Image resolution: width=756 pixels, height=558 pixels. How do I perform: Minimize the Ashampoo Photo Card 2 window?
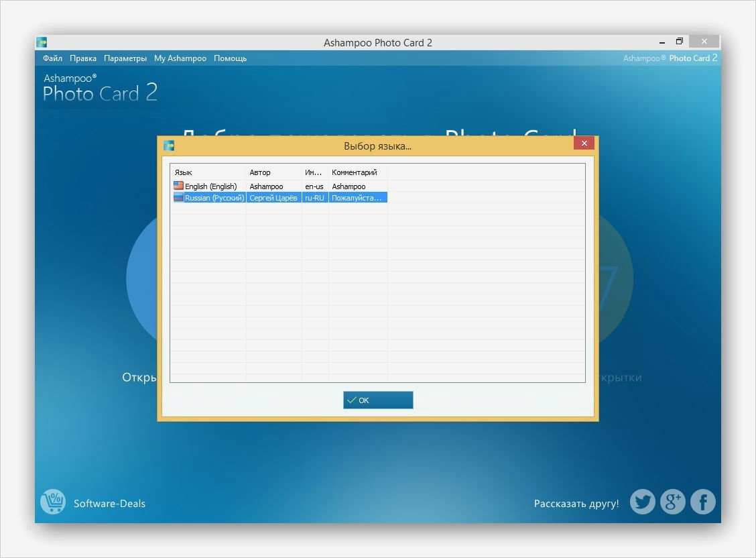pos(662,42)
